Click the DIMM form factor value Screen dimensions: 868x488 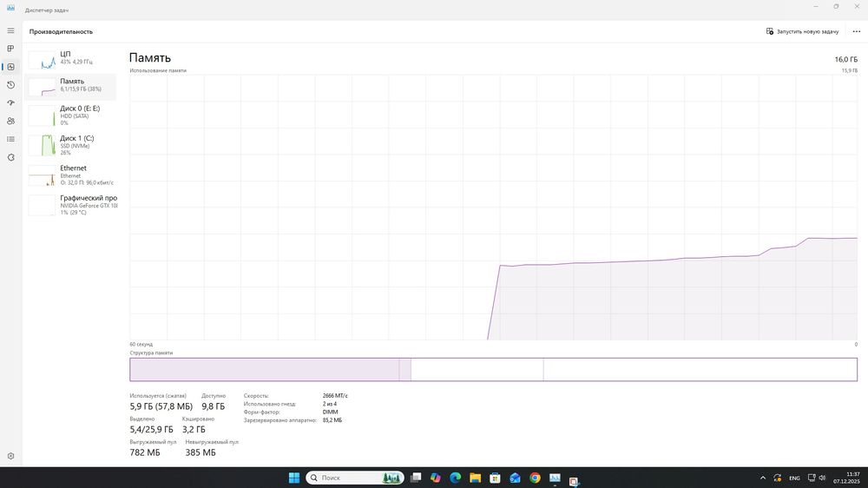[330, 412]
